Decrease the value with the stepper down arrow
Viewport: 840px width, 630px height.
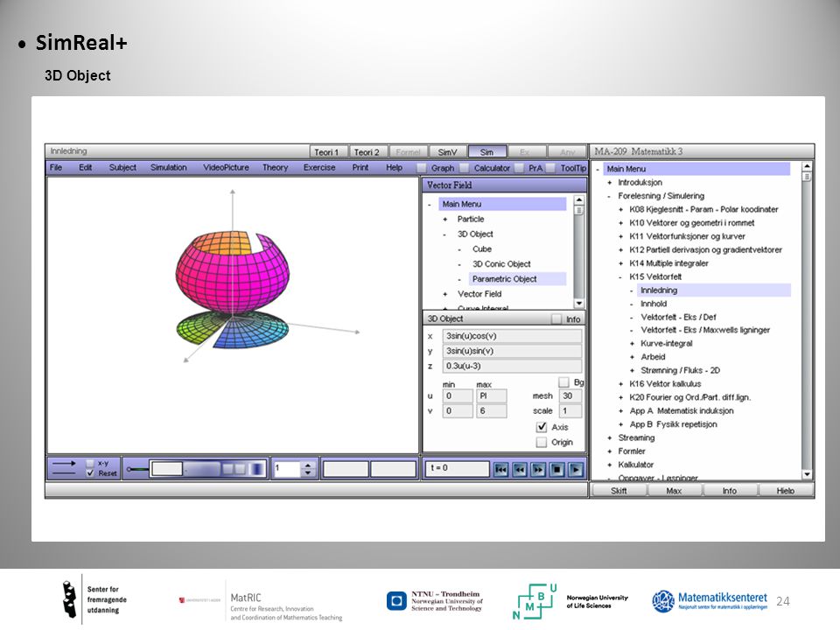point(307,473)
